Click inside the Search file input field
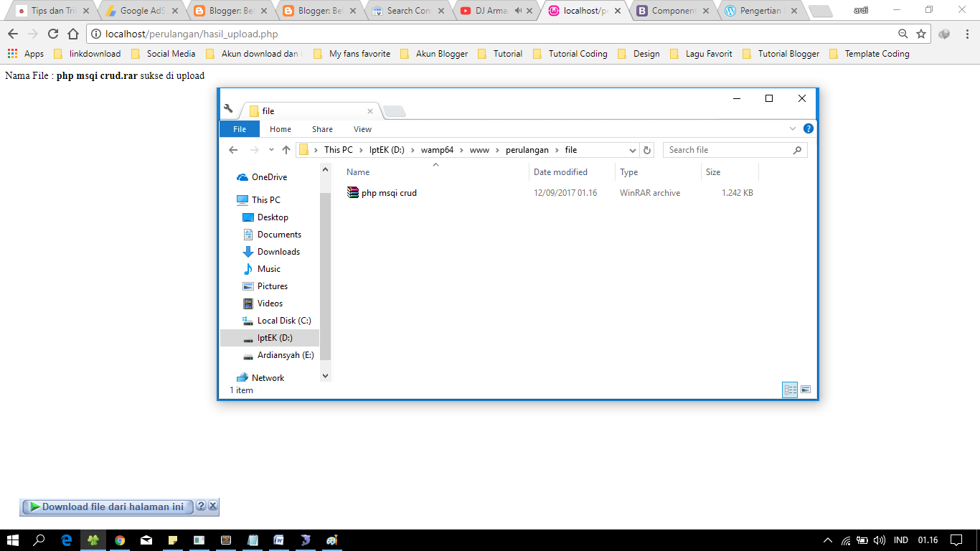 725,149
